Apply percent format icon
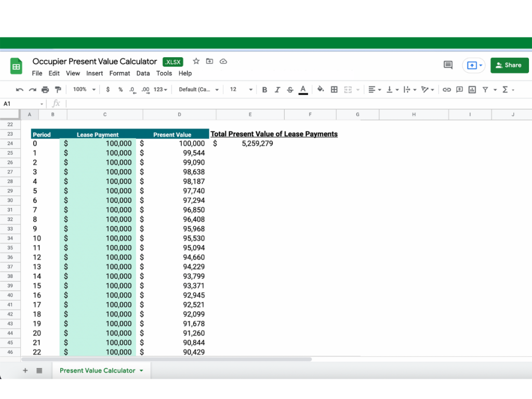The image size is (532, 399). point(121,89)
